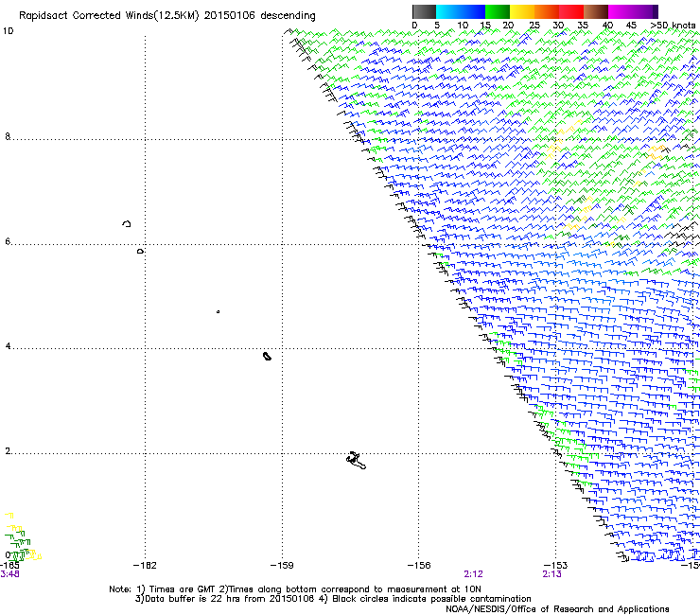700x615 pixels.
Task: Click the longitude label '-162' on bottom axis
Action: 145,566
